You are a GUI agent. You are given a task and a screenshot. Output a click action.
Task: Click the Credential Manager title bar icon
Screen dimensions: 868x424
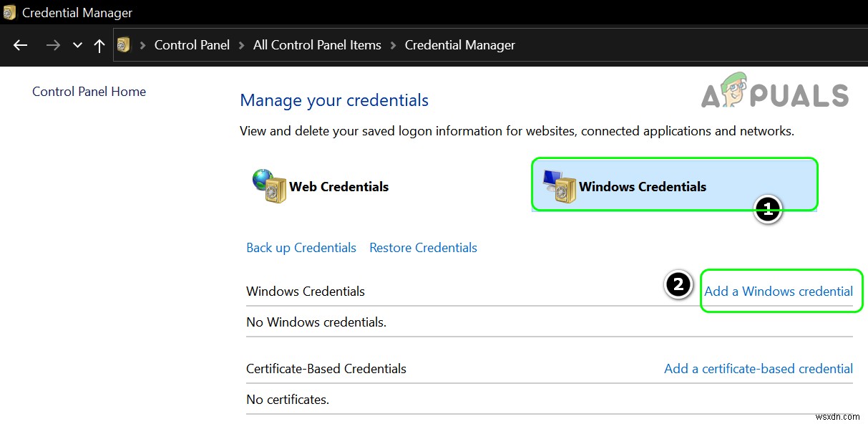point(10,12)
